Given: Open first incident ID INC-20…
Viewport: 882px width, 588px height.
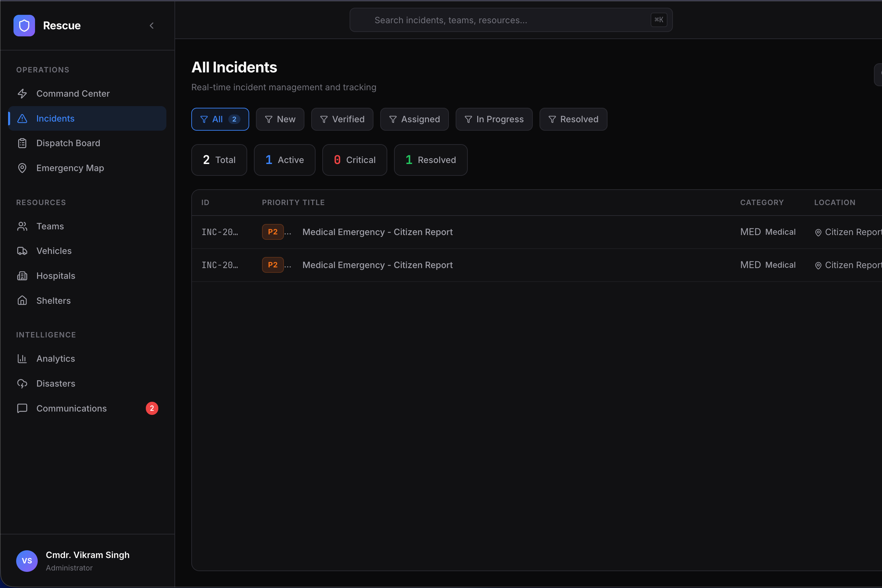Looking at the screenshot, I should click(220, 232).
